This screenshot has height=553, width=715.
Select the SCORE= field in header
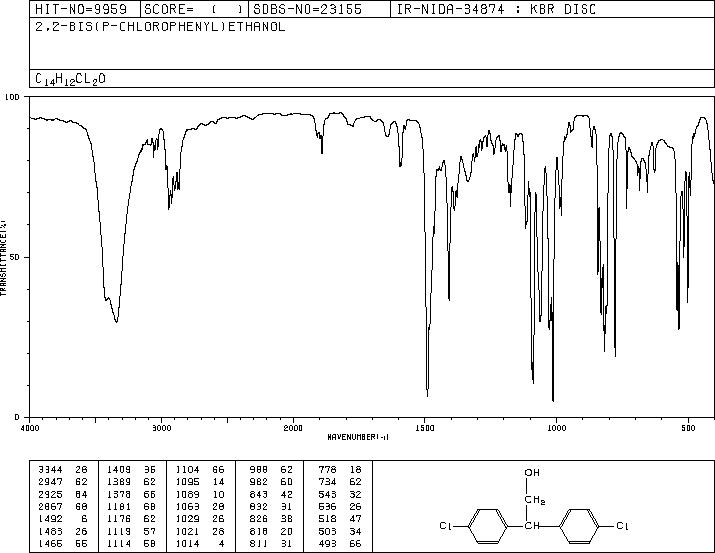(x=194, y=9)
